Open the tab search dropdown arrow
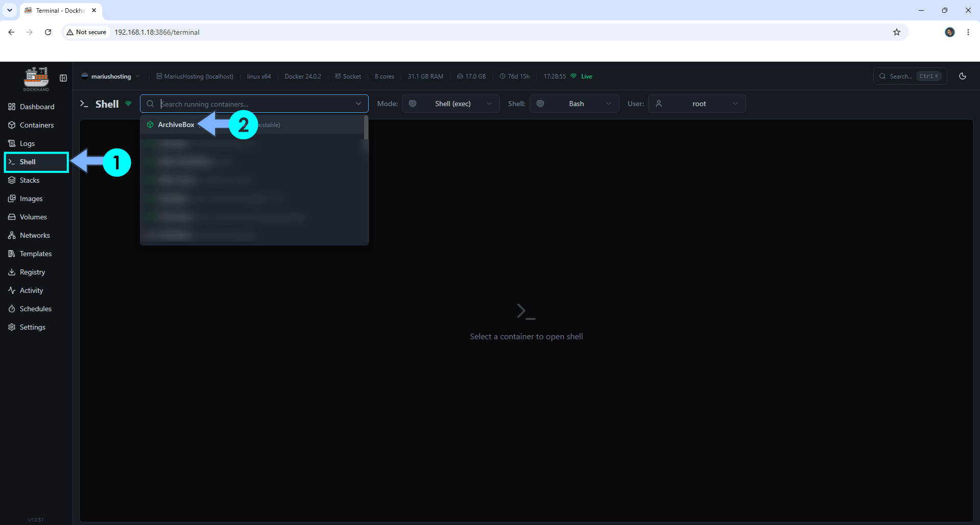Image resolution: width=980 pixels, height=525 pixels. point(9,10)
